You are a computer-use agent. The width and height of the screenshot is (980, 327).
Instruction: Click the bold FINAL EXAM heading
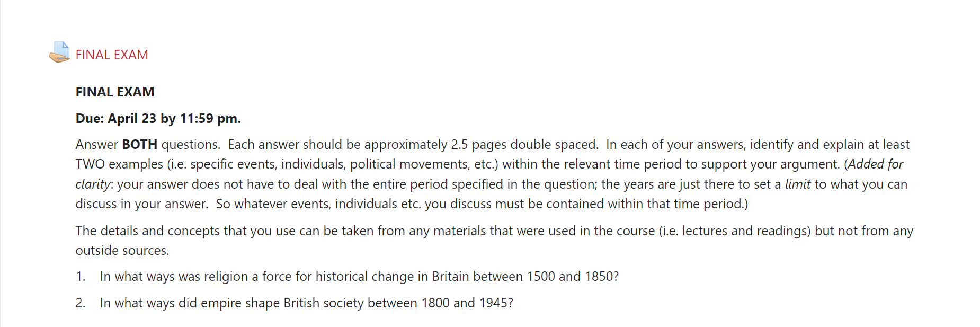(x=115, y=92)
